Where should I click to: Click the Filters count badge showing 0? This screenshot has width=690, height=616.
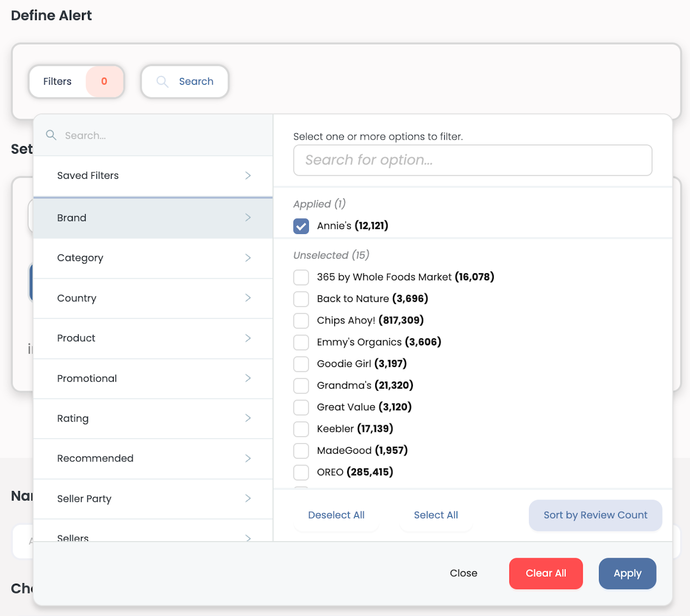tap(104, 81)
